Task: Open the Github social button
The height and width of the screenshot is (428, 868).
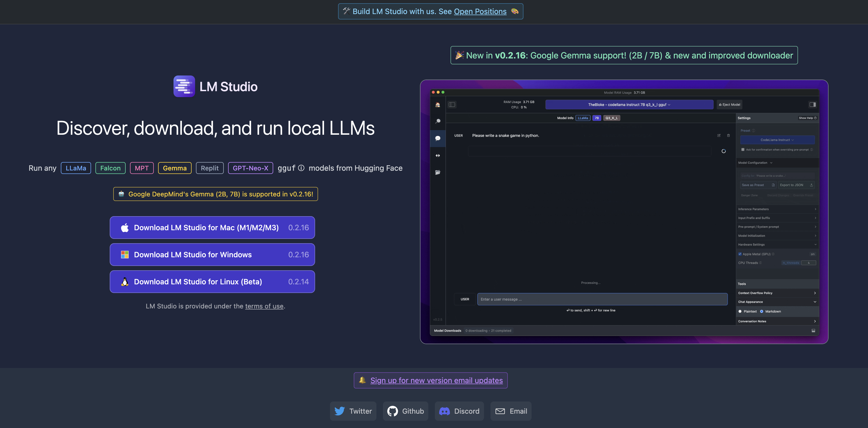Action: (x=405, y=411)
